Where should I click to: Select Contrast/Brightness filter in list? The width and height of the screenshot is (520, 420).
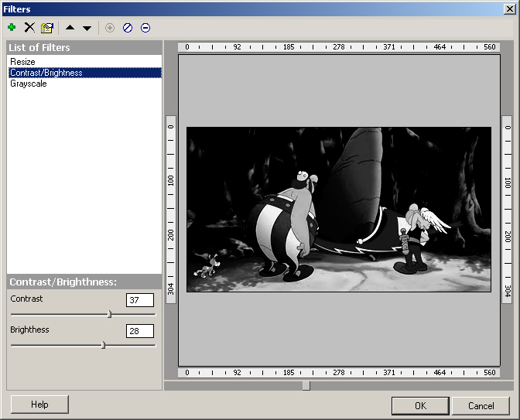(84, 73)
